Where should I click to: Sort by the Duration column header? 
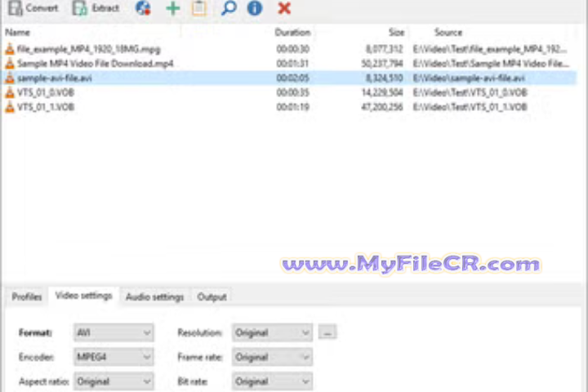pyautogui.click(x=292, y=33)
